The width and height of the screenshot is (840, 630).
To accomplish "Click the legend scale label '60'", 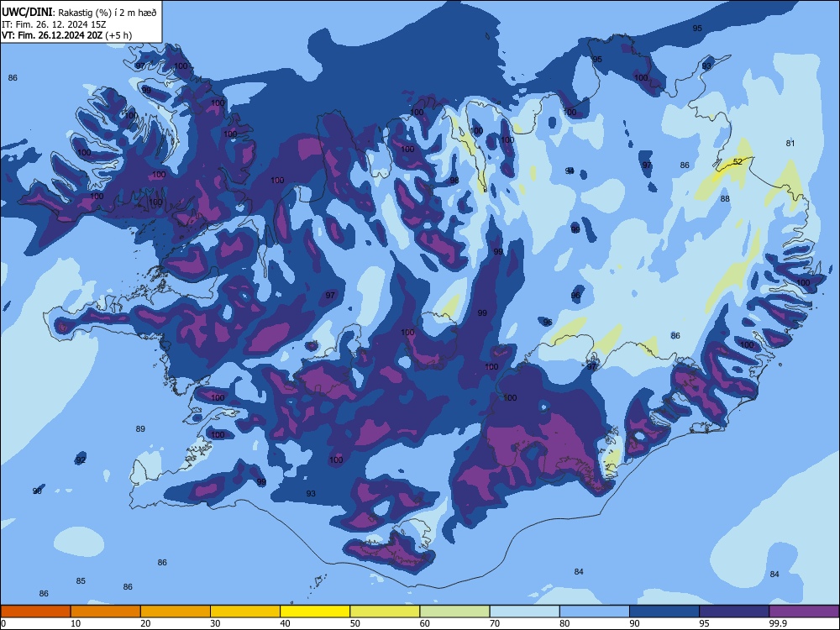I will click(x=425, y=623).
